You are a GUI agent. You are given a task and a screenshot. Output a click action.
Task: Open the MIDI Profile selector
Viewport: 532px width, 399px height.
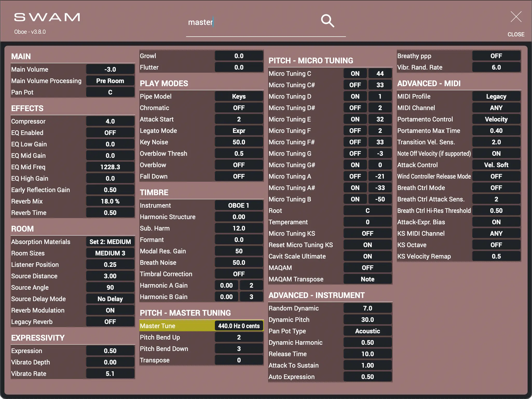[496, 96]
